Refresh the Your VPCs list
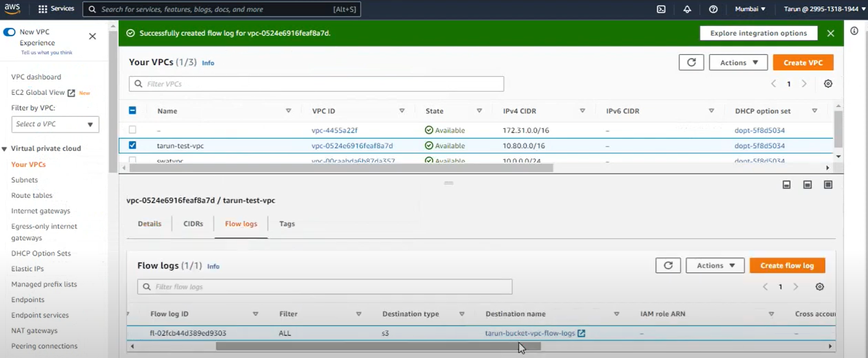Viewport: 868px width, 358px height. [691, 62]
